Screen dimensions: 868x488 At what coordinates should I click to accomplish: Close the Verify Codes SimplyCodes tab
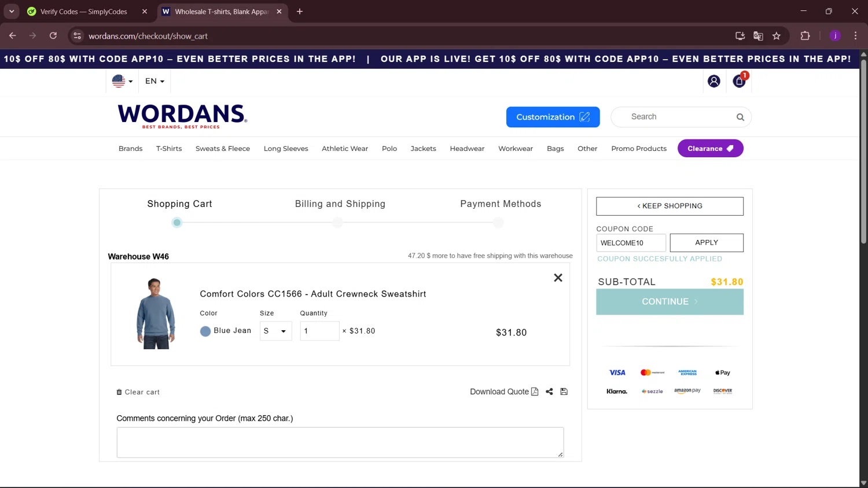coord(145,12)
